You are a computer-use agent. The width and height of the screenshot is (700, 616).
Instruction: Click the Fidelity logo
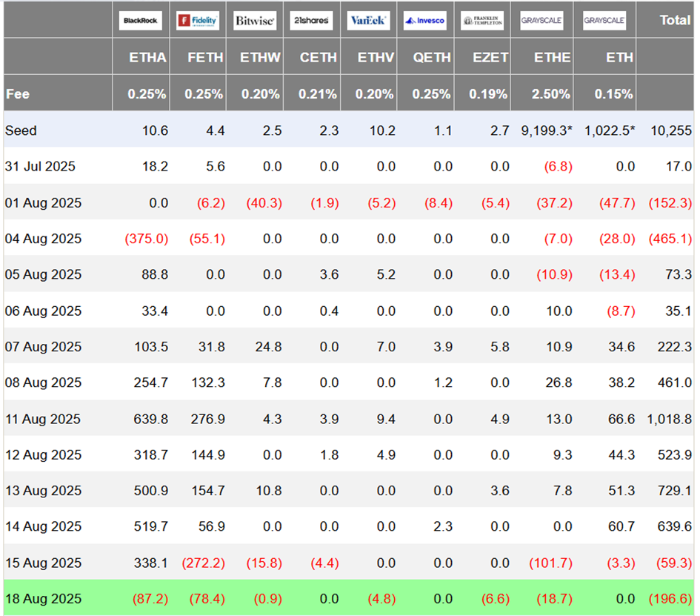pyautogui.click(x=198, y=21)
